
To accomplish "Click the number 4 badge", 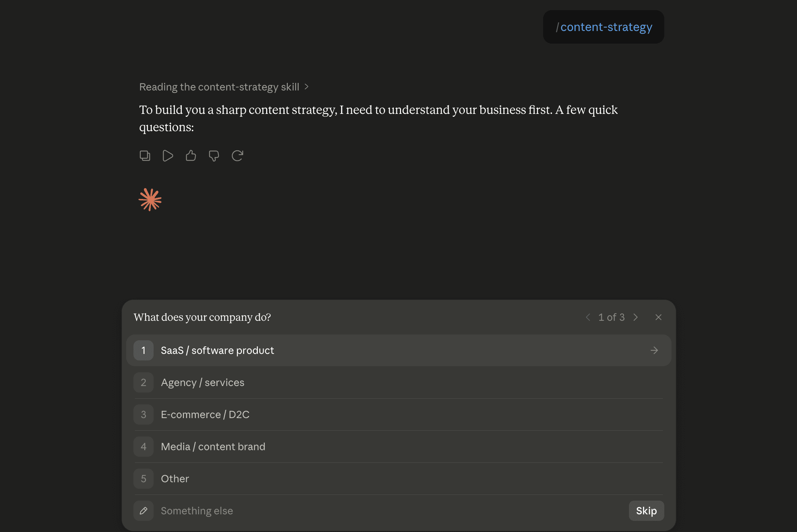I will tap(144, 447).
